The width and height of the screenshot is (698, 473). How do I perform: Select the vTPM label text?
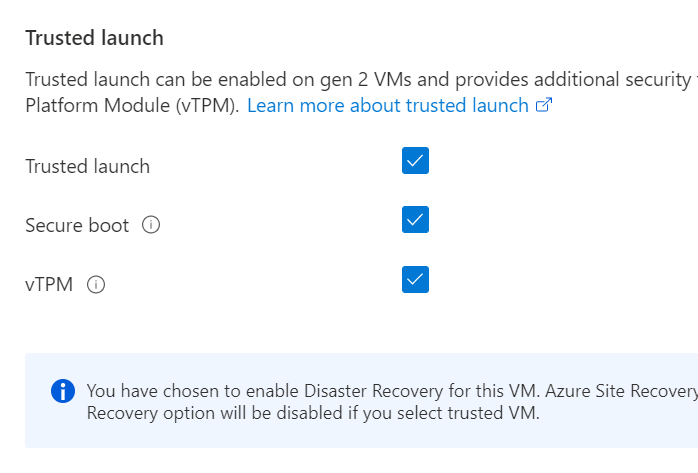48,285
